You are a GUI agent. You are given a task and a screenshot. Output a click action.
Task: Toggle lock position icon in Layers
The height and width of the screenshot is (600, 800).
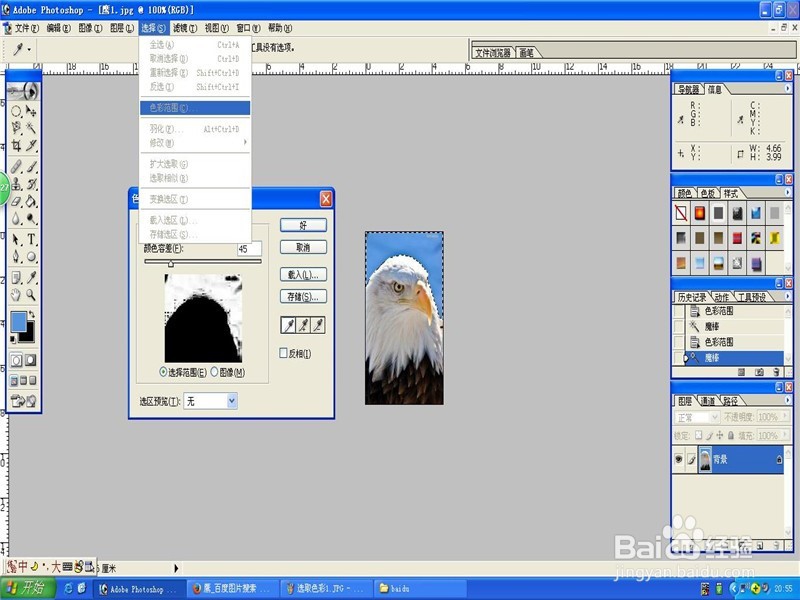tap(719, 435)
